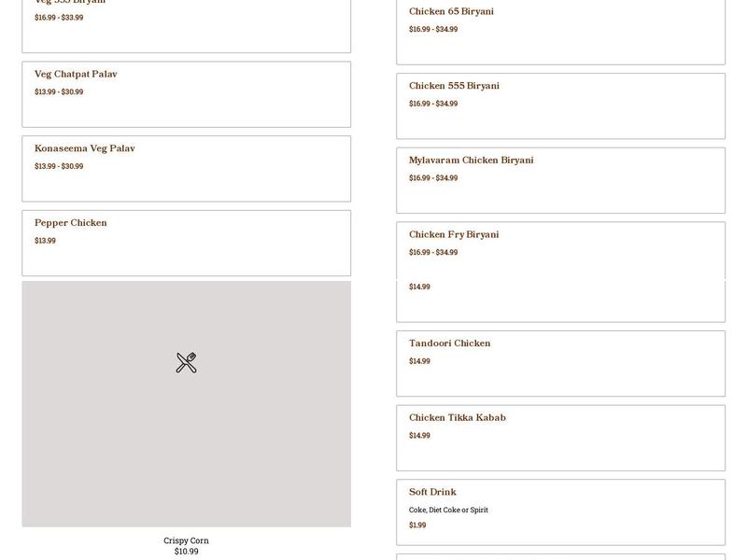This screenshot has width=747, height=560.
Task: Click the $16.99 - $34.99 price on Chicken 65 Biryani
Action: click(x=431, y=29)
